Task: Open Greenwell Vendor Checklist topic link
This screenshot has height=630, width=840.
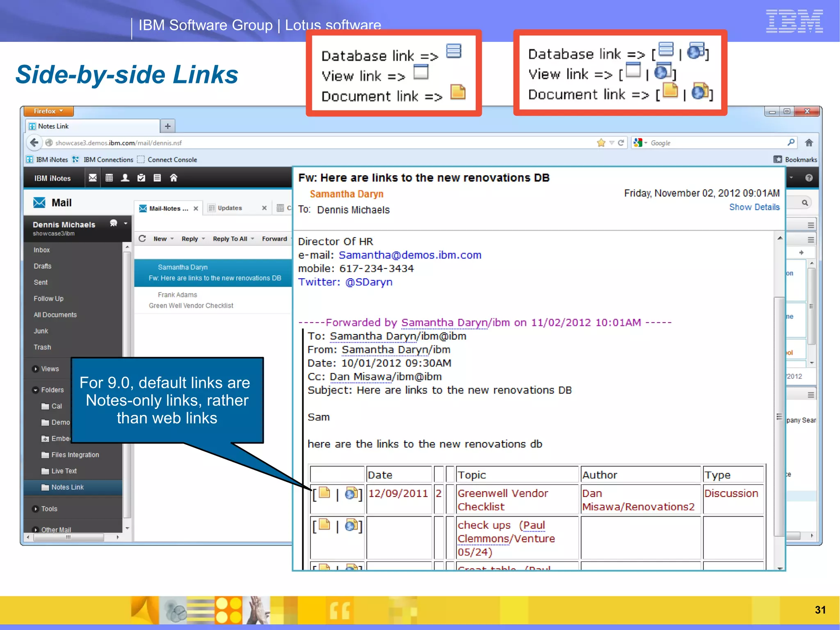Action: click(503, 499)
